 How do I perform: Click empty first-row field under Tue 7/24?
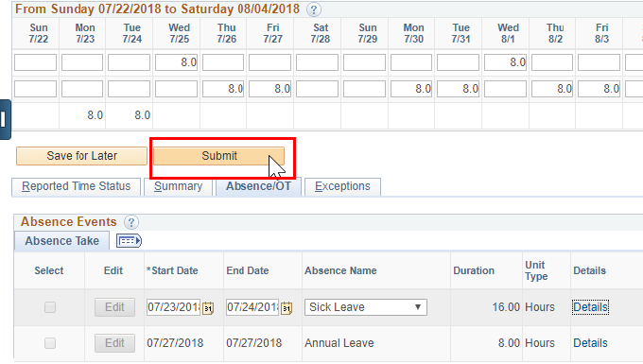[x=129, y=62]
